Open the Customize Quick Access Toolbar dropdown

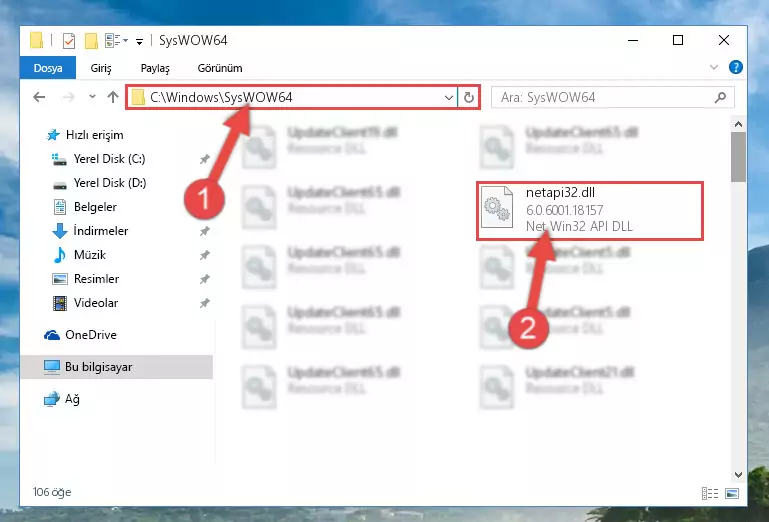140,42
